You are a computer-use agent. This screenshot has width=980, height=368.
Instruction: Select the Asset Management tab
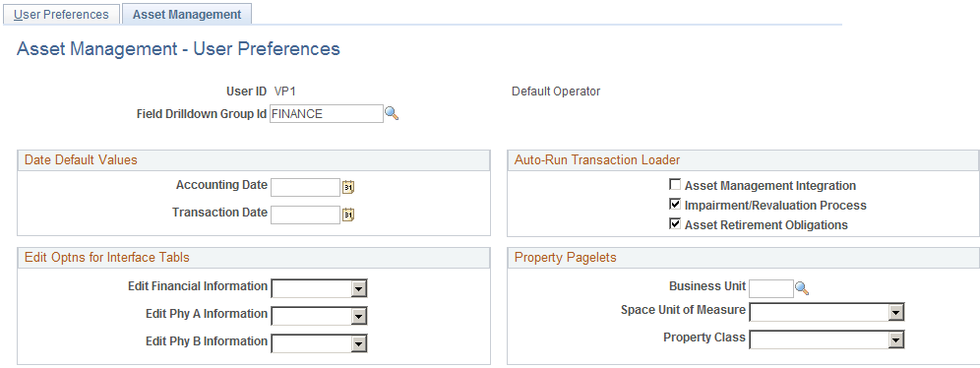[187, 15]
